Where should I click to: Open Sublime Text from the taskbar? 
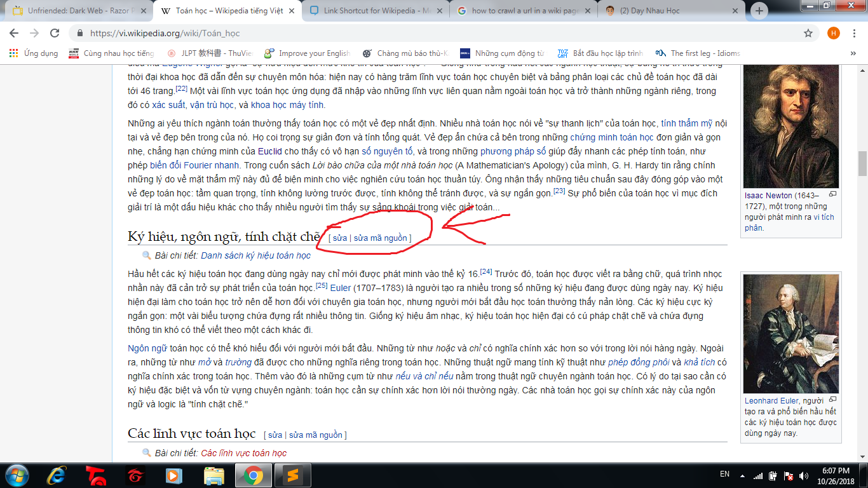pyautogui.click(x=292, y=475)
